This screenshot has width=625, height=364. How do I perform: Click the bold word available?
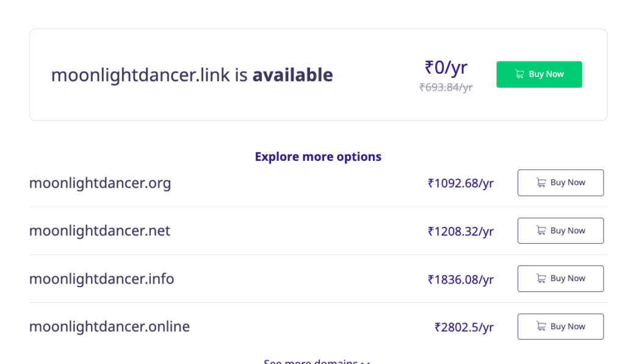point(292,75)
